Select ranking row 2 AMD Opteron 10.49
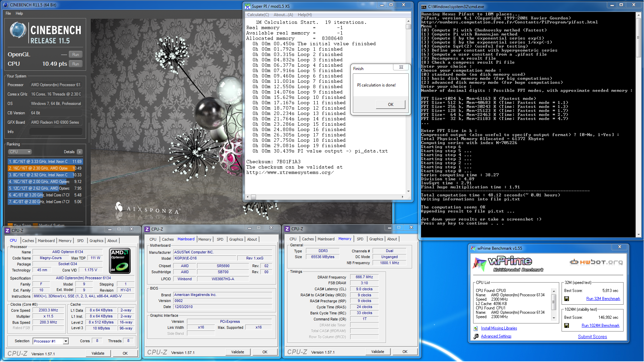Image resolution: width=644 pixels, height=362 pixels. (45, 168)
